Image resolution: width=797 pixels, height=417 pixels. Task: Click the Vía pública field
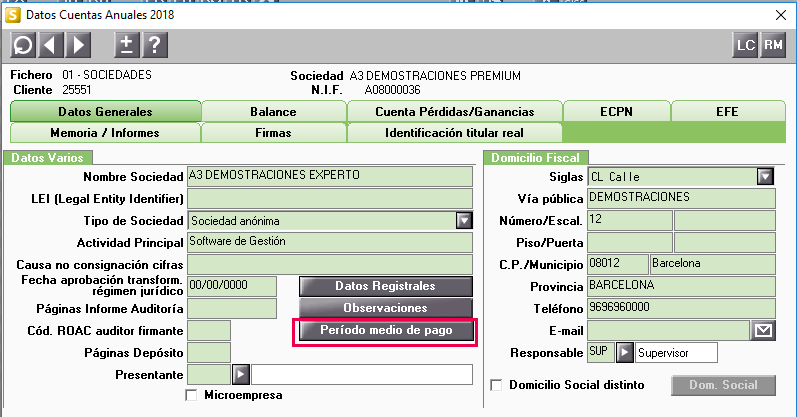tap(681, 198)
